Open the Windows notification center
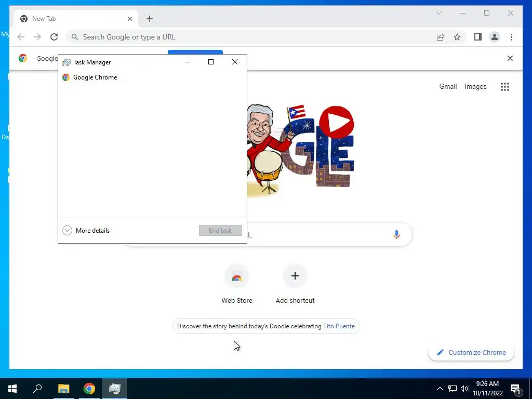532x399 pixels. pyautogui.click(x=516, y=389)
